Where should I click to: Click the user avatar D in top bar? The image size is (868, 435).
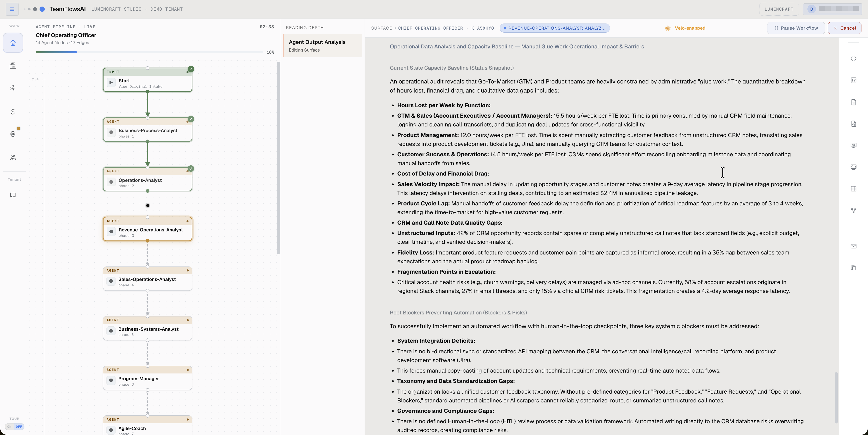pos(811,9)
